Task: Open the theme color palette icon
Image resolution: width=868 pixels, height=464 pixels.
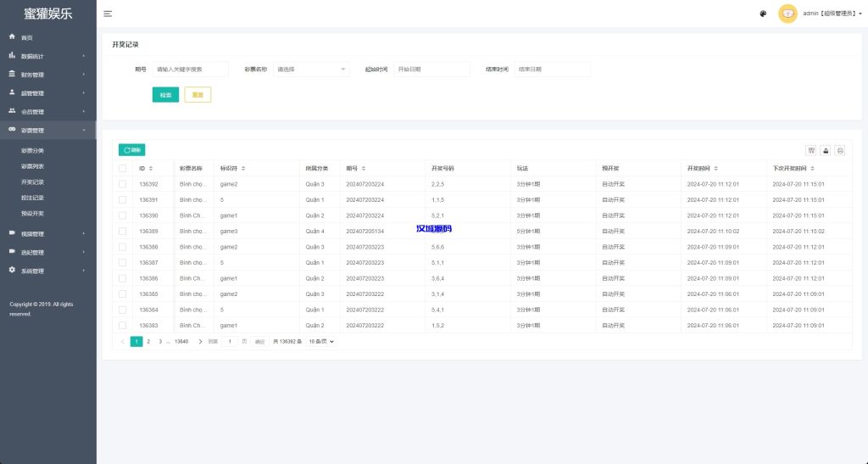Action: 763,14
